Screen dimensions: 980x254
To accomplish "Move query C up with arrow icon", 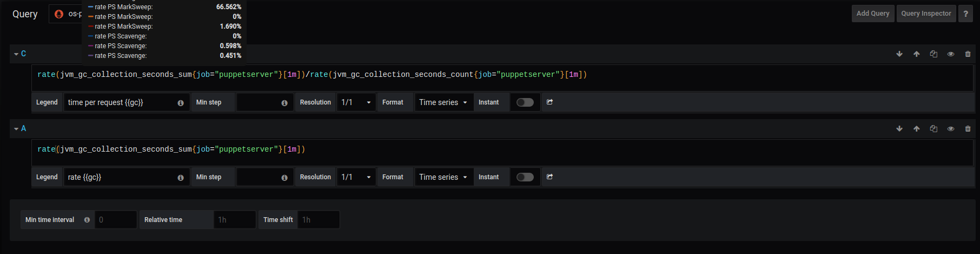I will point(917,54).
